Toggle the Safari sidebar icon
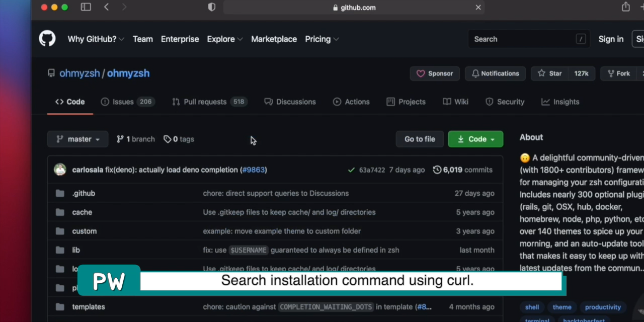This screenshot has height=322, width=644. click(86, 7)
